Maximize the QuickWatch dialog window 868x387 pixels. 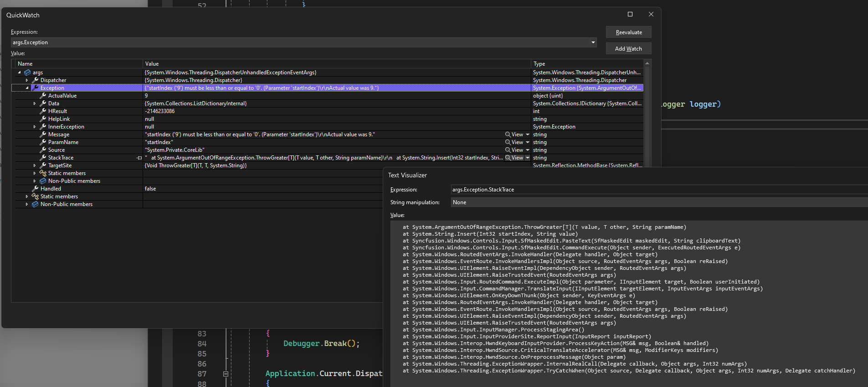(630, 14)
